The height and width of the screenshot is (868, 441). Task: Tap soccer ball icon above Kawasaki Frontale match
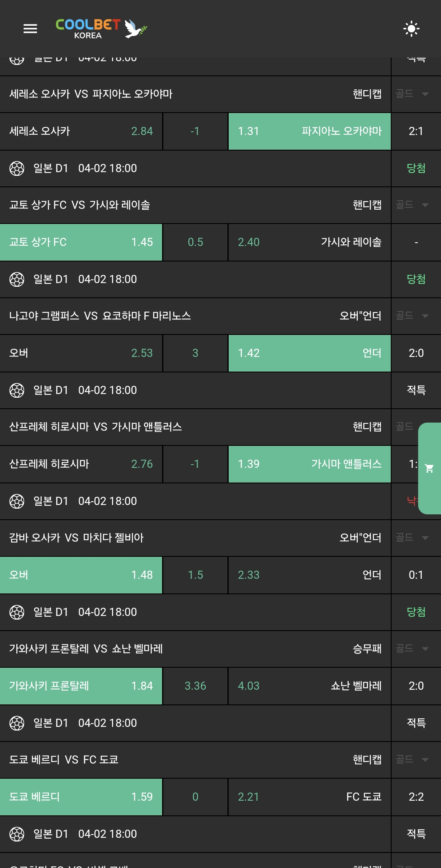pos(17,612)
